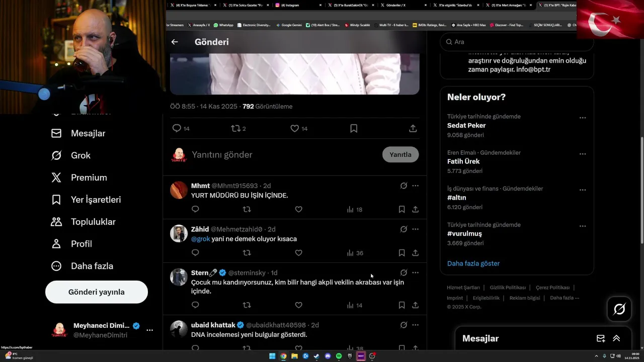Screen dimensions: 644x362
Task: View analytics on Zâhid's comment showing 36
Action: coord(354,253)
